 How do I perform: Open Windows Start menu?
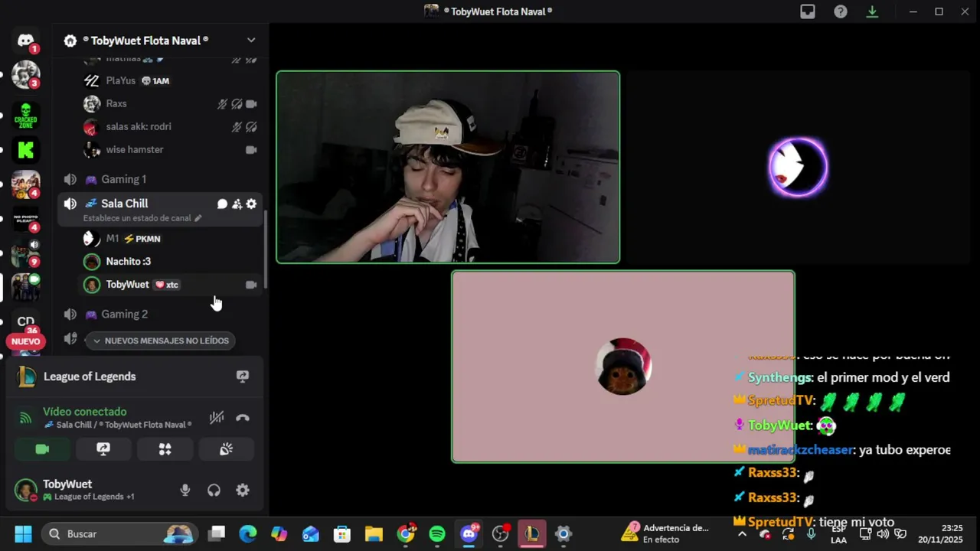(23, 533)
